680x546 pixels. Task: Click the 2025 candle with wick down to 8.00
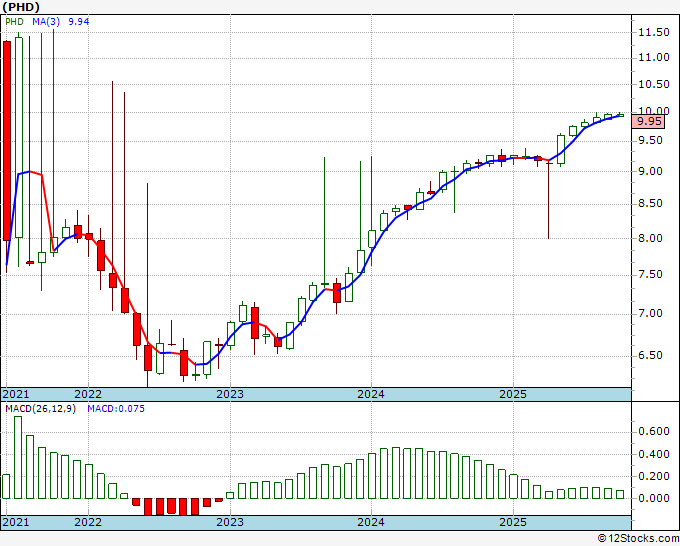549,199
